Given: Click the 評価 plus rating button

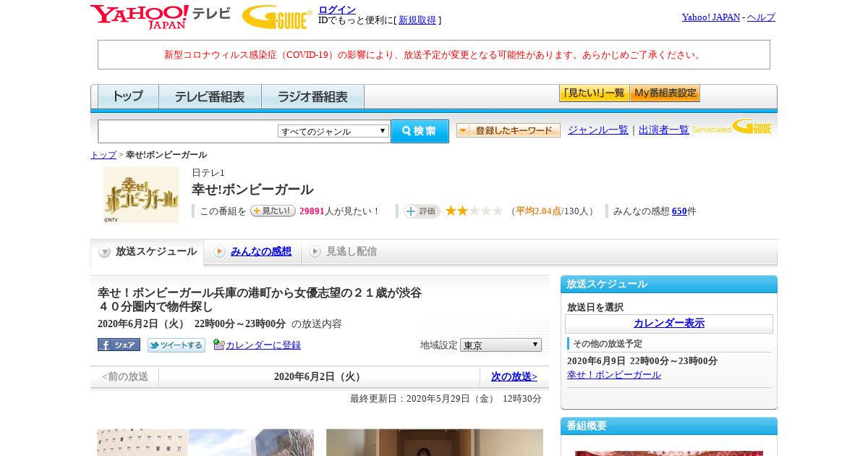Looking at the screenshot, I should (422, 211).
